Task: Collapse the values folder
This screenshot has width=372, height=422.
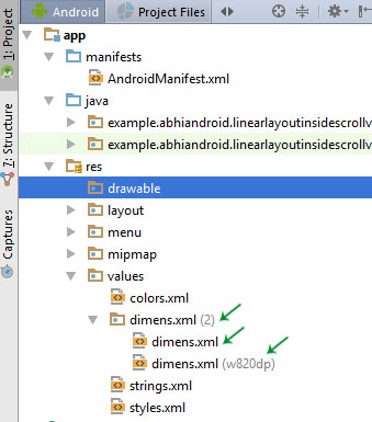Action: click(x=71, y=276)
